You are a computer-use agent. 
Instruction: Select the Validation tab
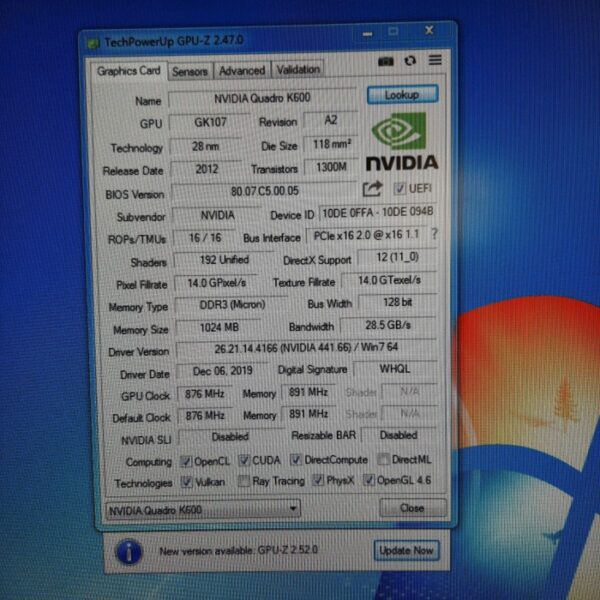click(x=298, y=70)
